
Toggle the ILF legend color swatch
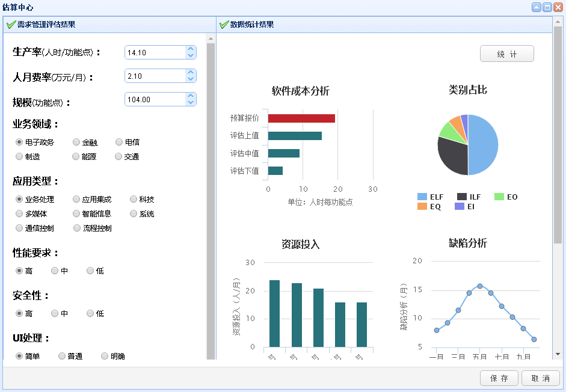pyautogui.click(x=462, y=197)
